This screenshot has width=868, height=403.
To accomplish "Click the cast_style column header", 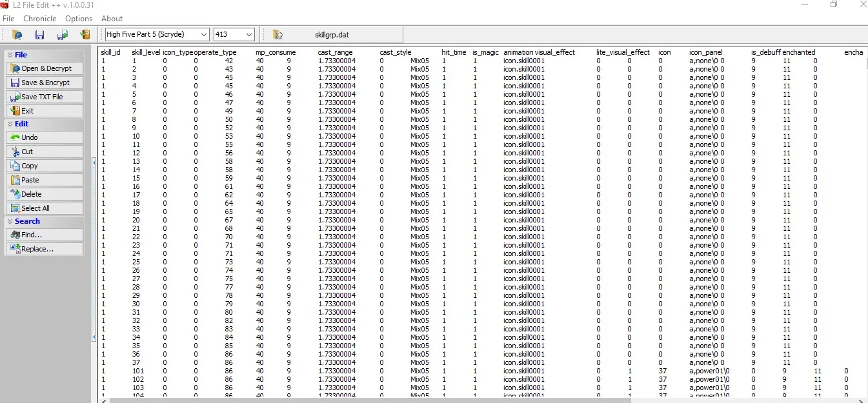I will coord(395,52).
